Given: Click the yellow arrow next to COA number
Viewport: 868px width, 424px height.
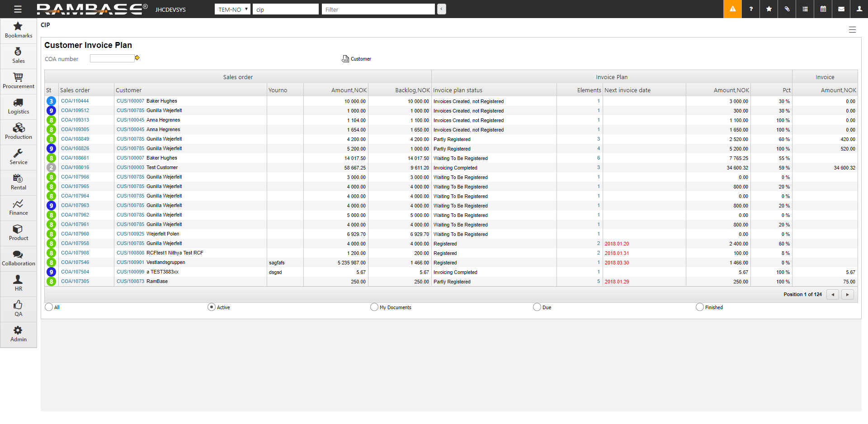Looking at the screenshot, I should coord(137,58).
